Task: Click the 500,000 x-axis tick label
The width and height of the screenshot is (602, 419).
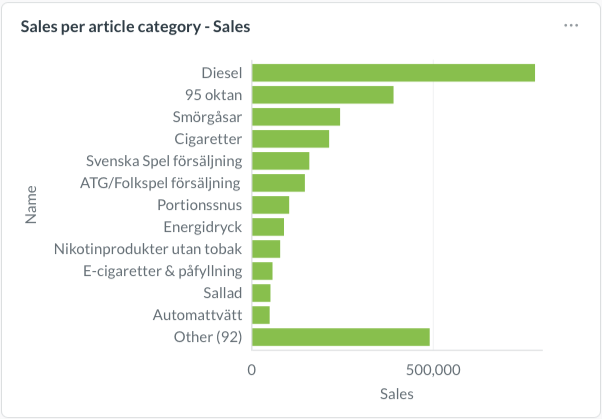Action: (x=432, y=370)
